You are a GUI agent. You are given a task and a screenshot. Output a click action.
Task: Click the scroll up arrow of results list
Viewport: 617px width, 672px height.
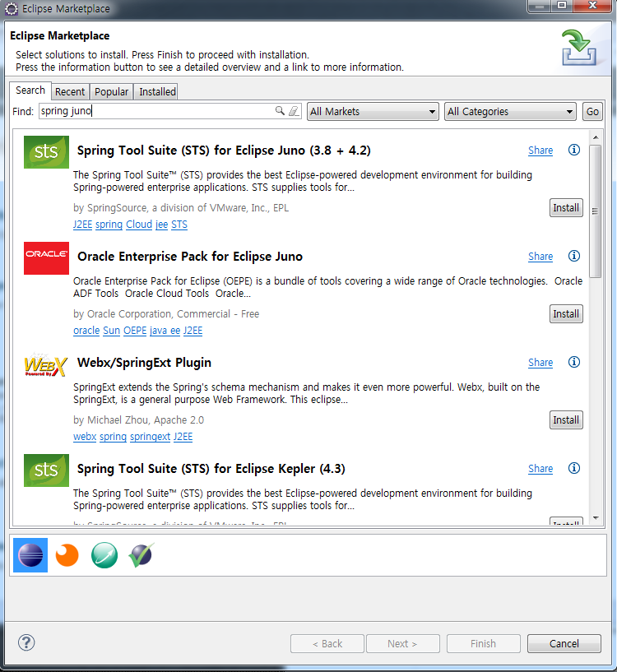596,137
